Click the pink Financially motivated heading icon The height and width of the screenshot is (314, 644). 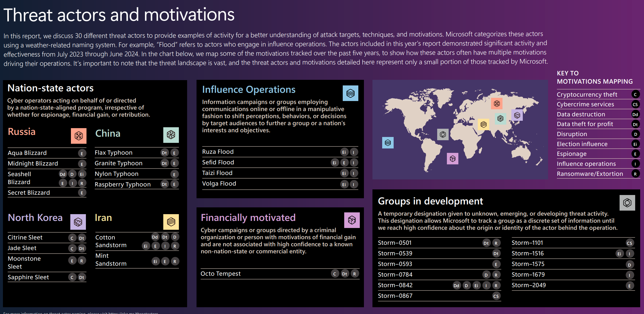(352, 220)
